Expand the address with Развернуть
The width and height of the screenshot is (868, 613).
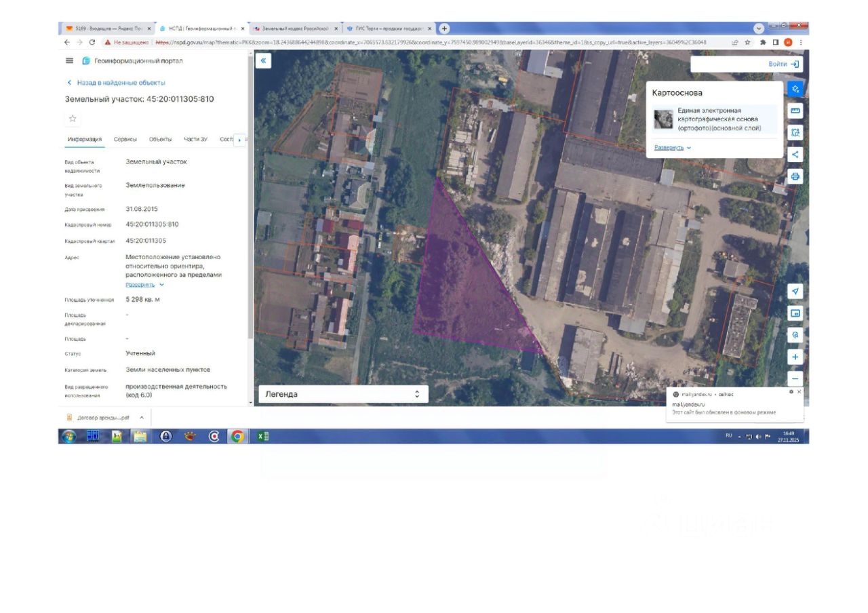pyautogui.click(x=144, y=285)
